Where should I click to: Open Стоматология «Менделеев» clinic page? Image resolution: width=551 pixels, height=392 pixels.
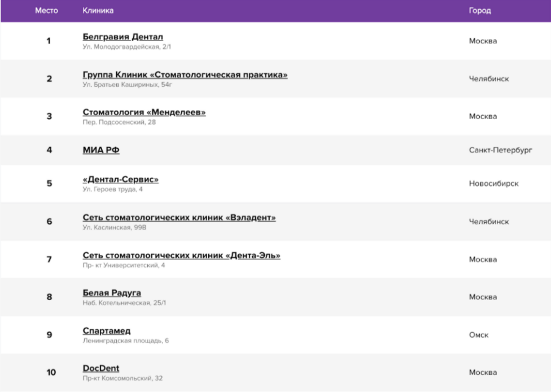[x=144, y=113]
